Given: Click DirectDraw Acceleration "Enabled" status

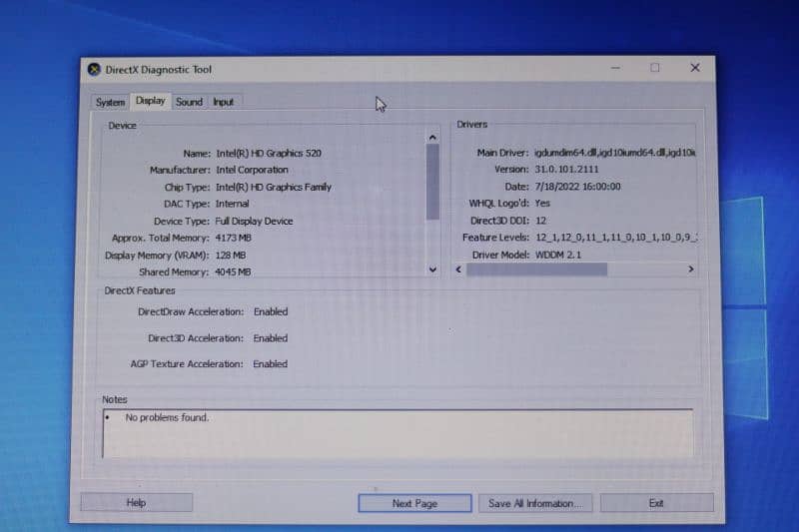Looking at the screenshot, I should pyautogui.click(x=271, y=311).
